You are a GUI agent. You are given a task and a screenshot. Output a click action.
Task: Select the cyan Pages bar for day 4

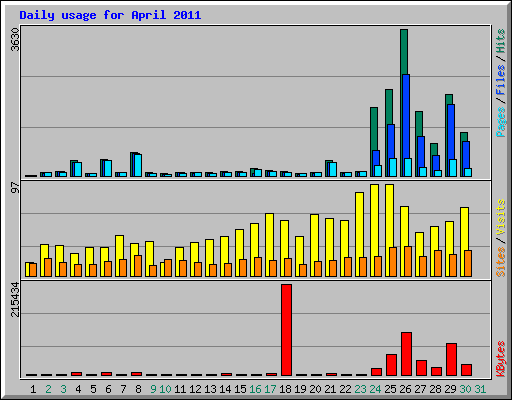78,169
